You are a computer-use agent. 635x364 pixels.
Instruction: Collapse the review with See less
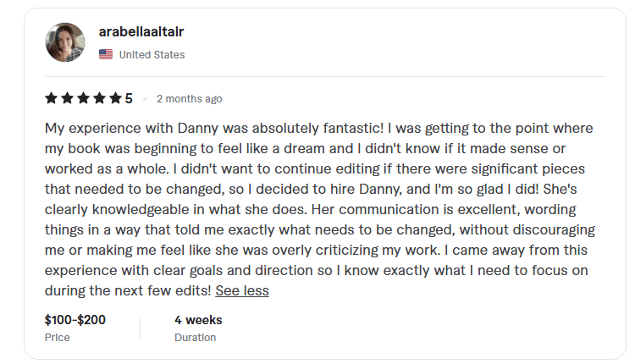241,290
